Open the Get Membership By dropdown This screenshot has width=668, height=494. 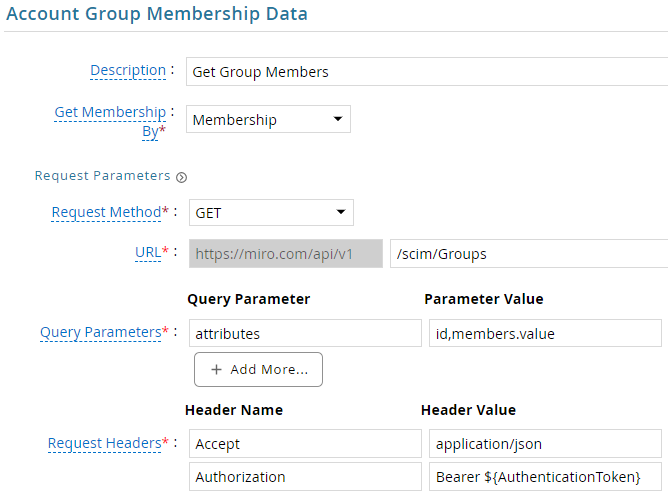point(268,119)
